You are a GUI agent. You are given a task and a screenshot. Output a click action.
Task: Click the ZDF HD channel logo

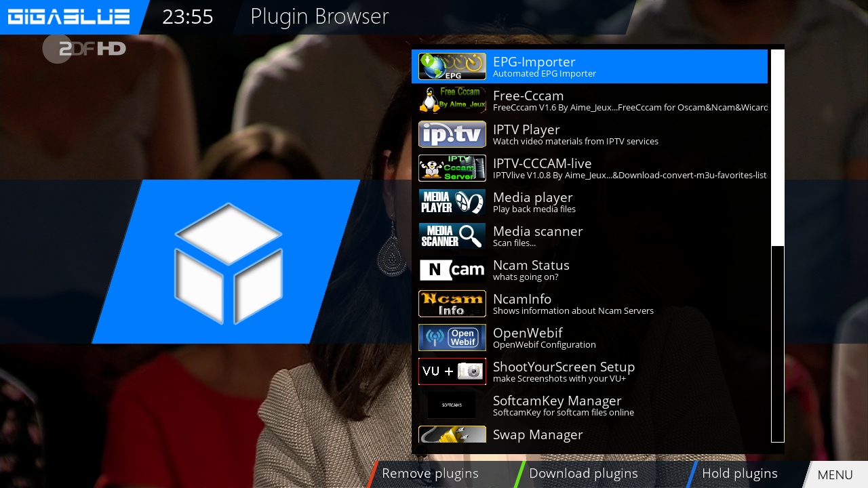pos(85,49)
